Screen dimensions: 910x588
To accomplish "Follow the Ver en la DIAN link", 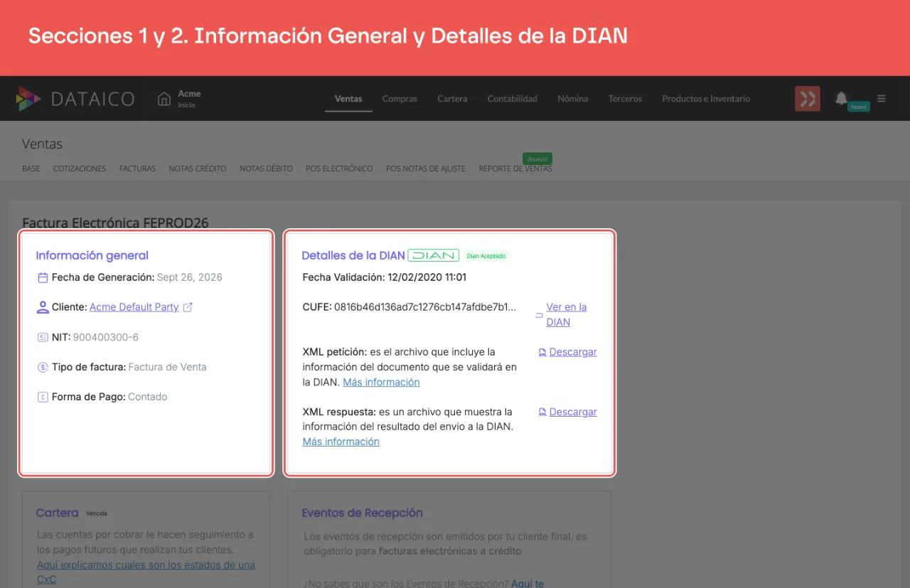I will [567, 314].
